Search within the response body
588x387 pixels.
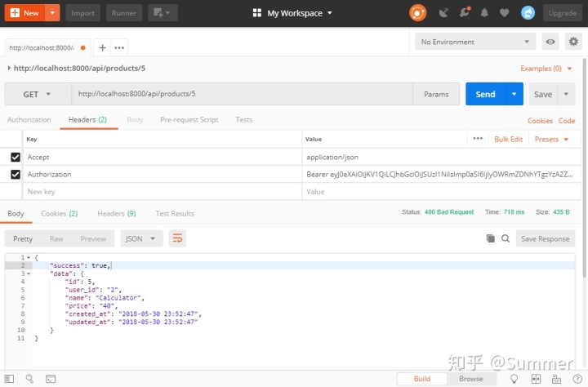coord(506,238)
